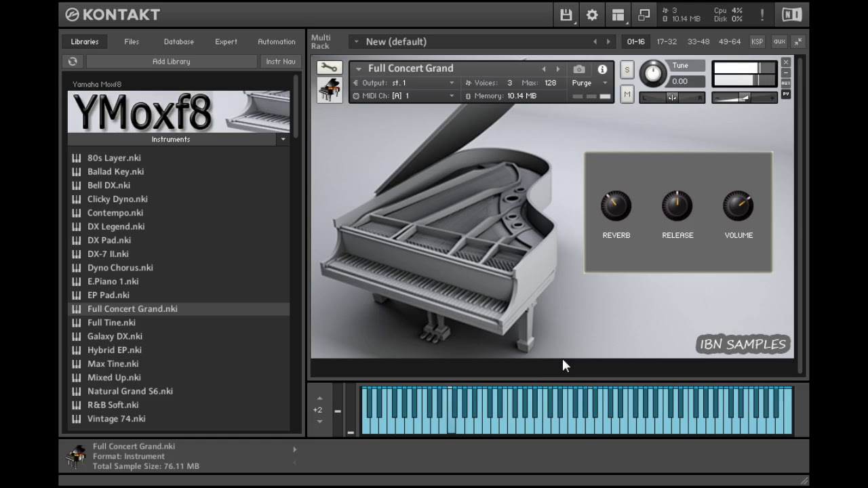
Task: Go to previous instrument preset arrow
Action: pos(543,69)
